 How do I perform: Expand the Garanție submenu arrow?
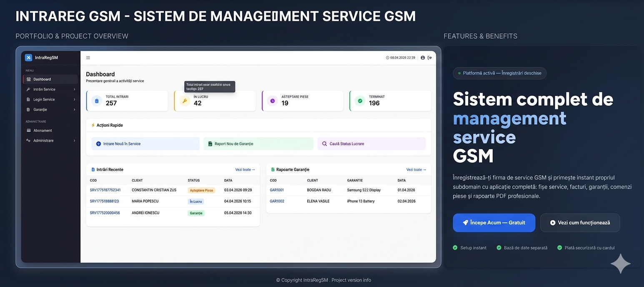74,110
